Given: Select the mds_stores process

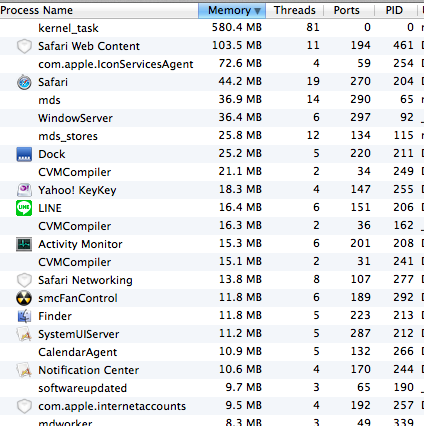Looking at the screenshot, I should click(x=68, y=136).
